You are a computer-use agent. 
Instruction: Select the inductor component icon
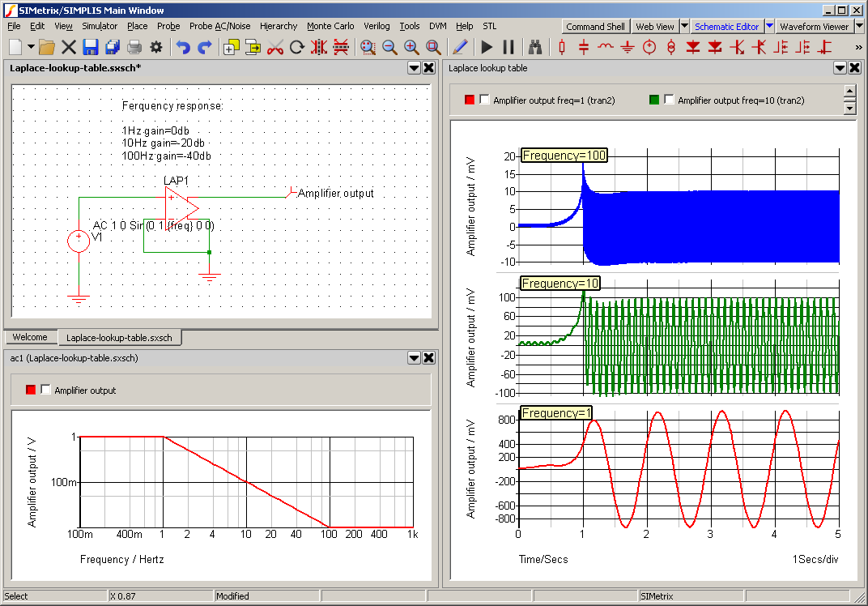tap(605, 47)
